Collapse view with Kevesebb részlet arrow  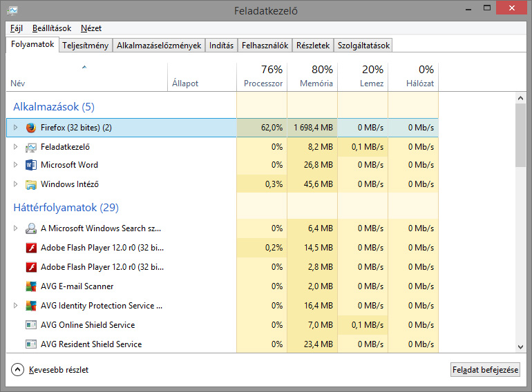(x=17, y=370)
